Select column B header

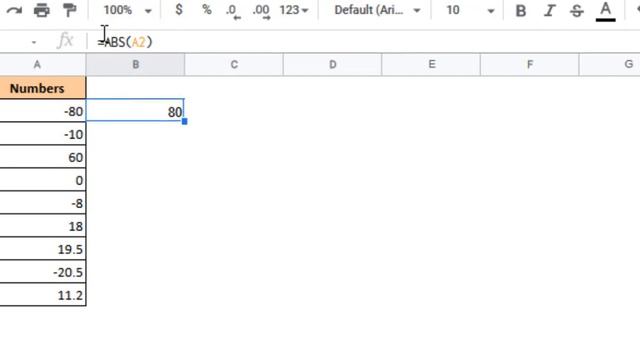tap(136, 64)
